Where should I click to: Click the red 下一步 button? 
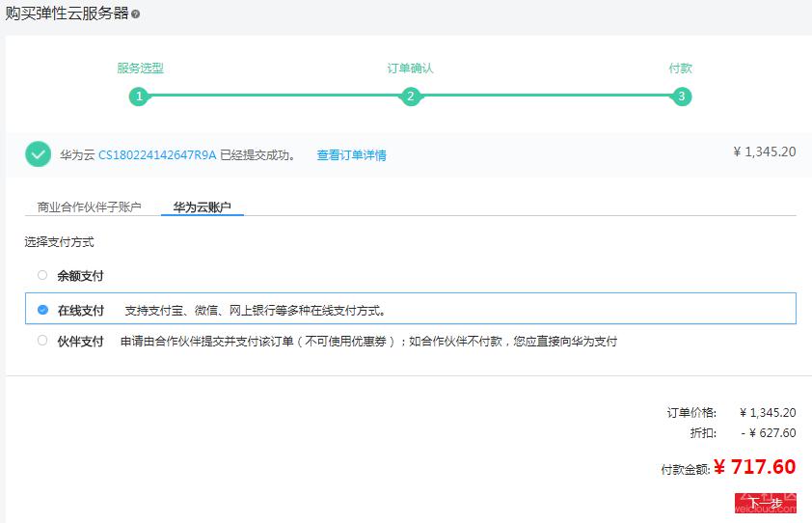[766, 503]
